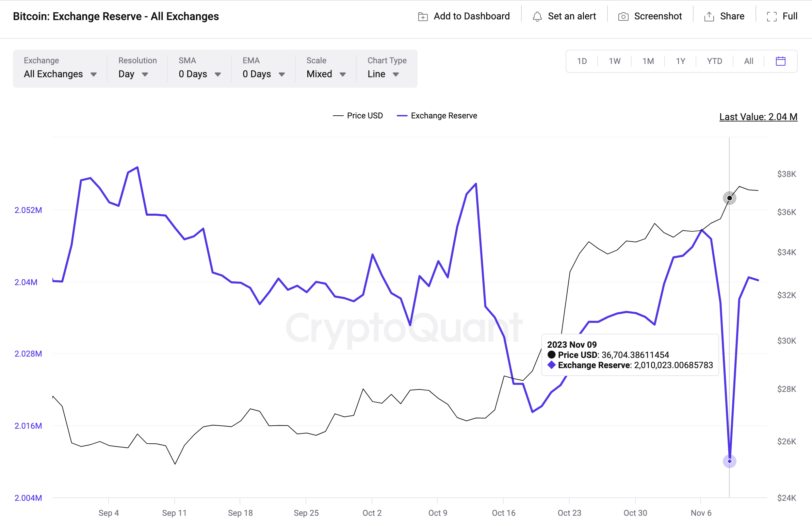Select the YTD time range
The image size is (812, 526).
tap(714, 61)
